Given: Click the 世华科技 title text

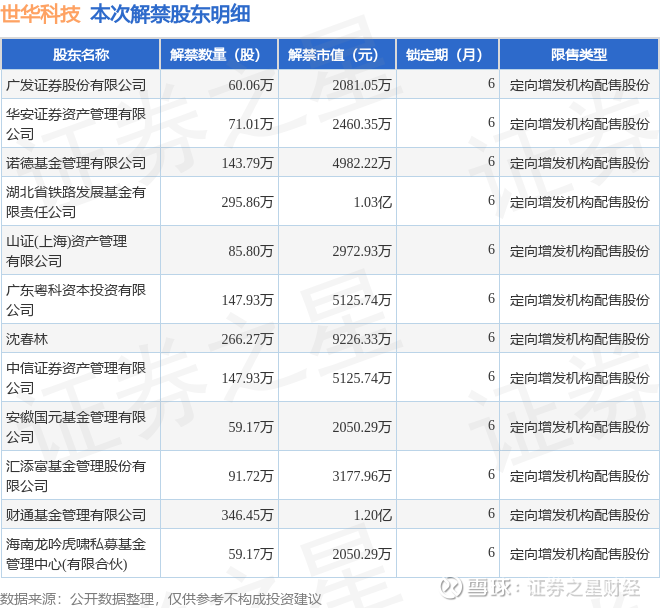Looking at the screenshot, I should pos(40,14).
